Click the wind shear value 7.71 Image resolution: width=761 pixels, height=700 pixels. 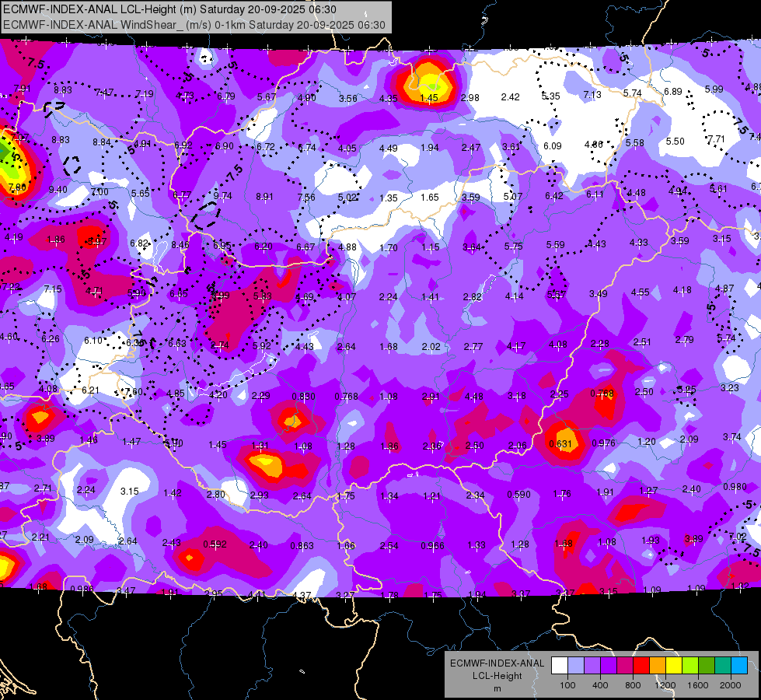tap(716, 139)
